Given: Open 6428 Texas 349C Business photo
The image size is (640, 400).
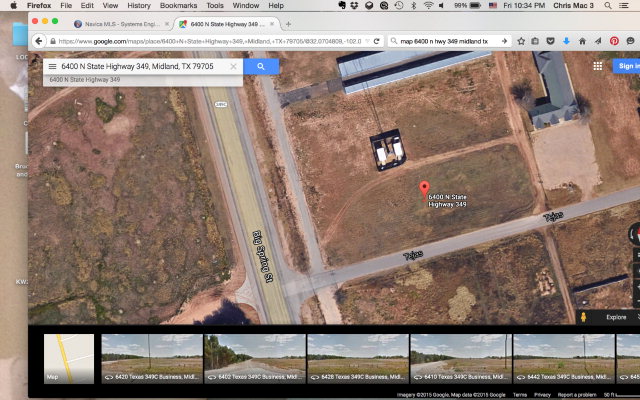Looking at the screenshot, I should (358, 359).
